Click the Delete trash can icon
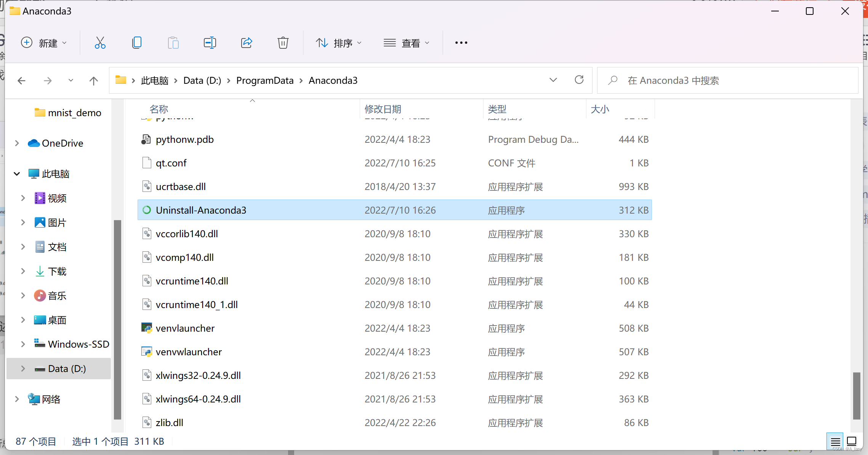Viewport: 868px width, 455px height. (283, 43)
